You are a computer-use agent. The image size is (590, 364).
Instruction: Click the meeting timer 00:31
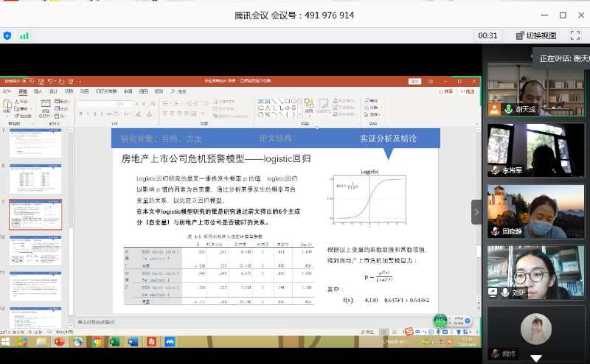click(x=487, y=35)
